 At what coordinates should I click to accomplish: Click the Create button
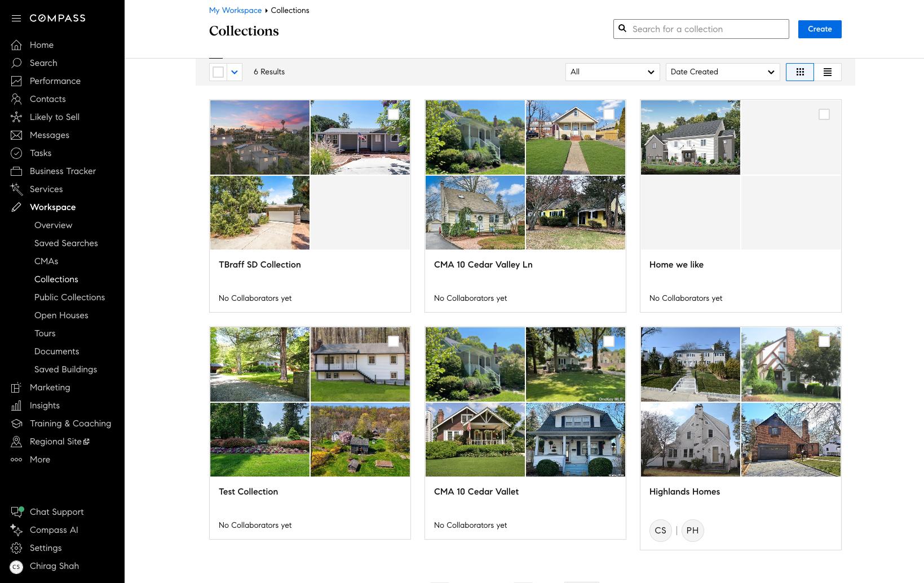pos(819,29)
